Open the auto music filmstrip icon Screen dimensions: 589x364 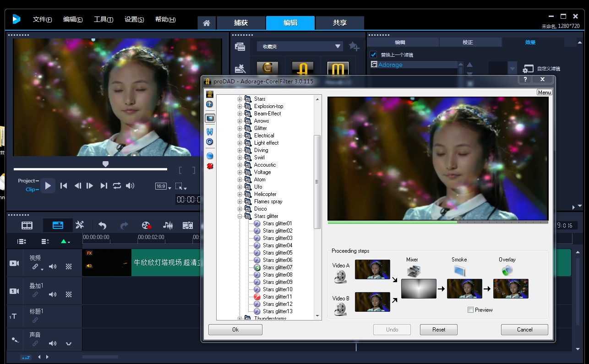[x=188, y=225]
